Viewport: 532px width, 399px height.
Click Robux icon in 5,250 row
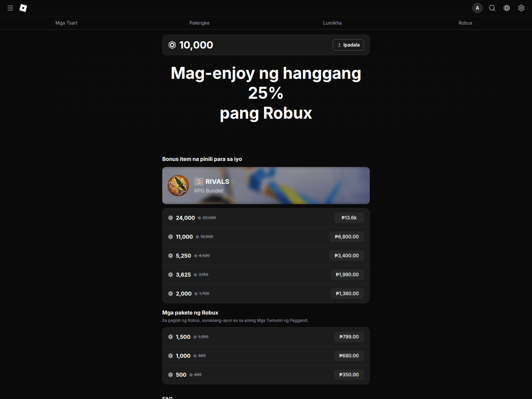[171, 256]
